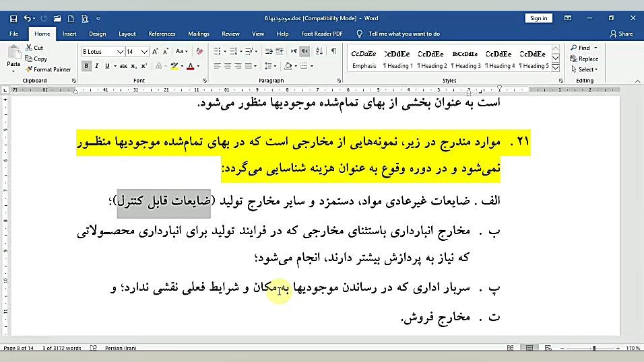Click the Sort A-Z icon
This screenshot has height=362, width=644.
pyautogui.click(x=320, y=51)
